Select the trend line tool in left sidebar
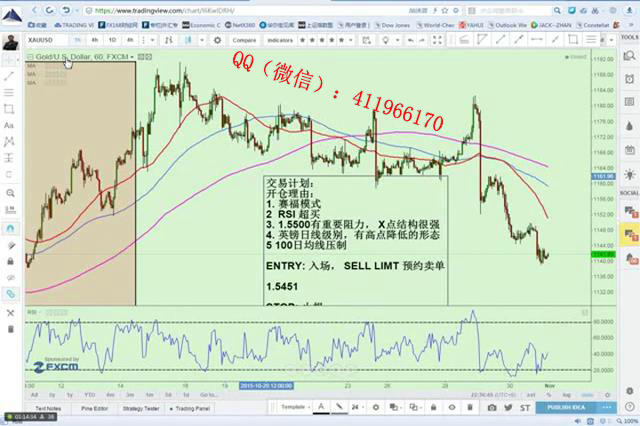Viewport: 640px width, 426px height. click(x=9, y=76)
